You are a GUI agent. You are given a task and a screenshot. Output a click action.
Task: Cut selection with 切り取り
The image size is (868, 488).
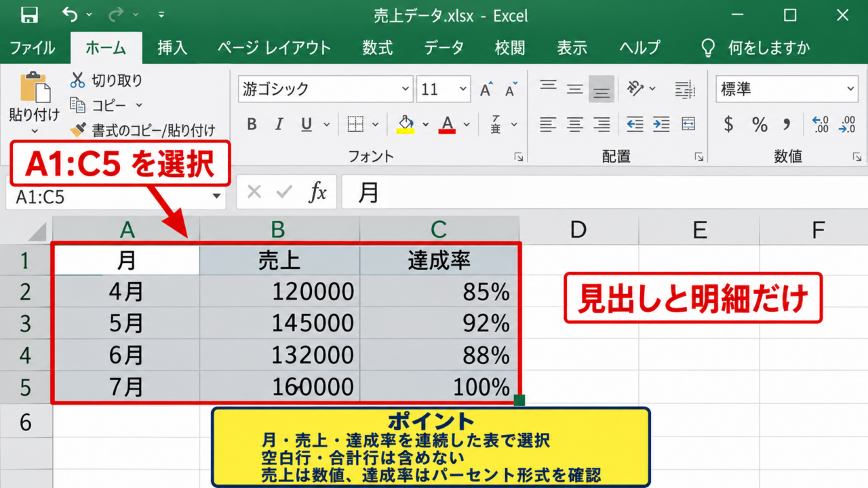coord(106,81)
